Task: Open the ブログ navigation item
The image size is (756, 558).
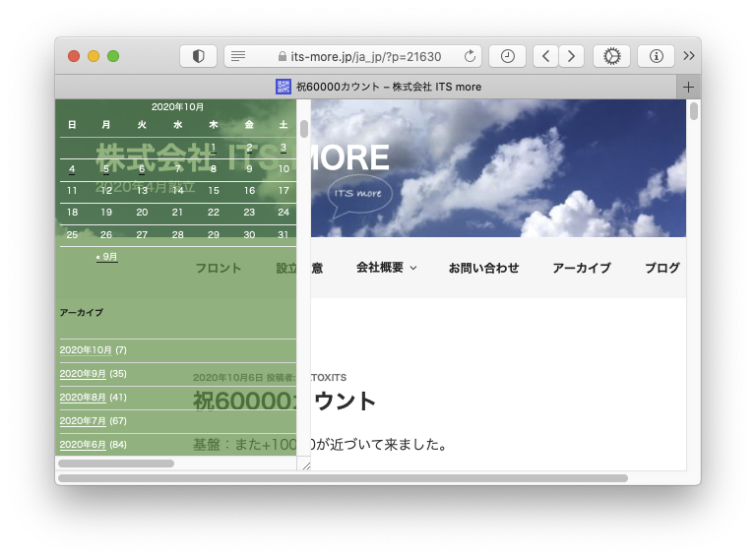Action: pos(661,268)
